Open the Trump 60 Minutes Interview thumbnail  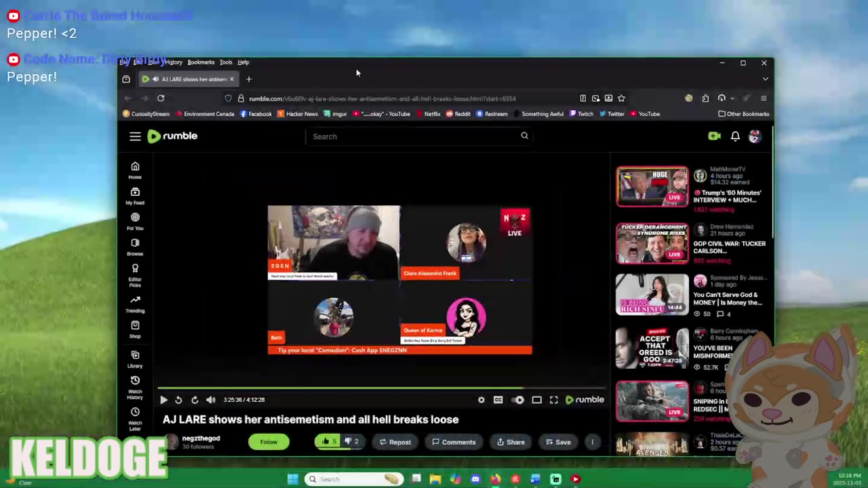point(652,186)
